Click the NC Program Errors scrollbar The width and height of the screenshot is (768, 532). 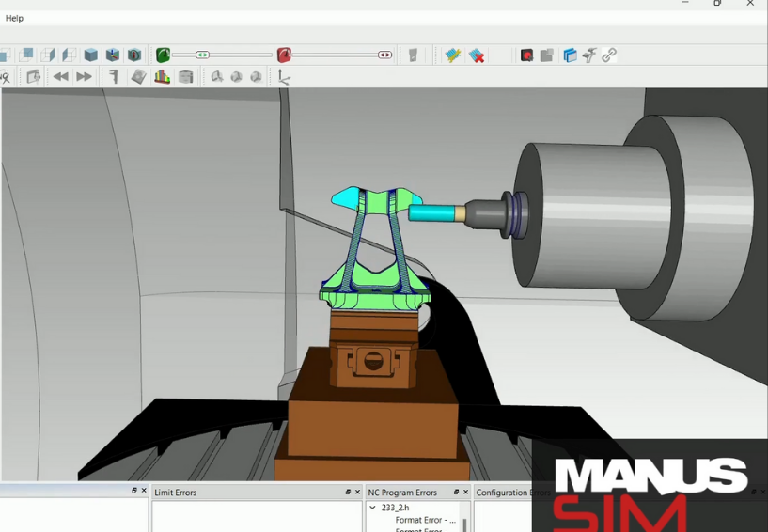(464, 524)
